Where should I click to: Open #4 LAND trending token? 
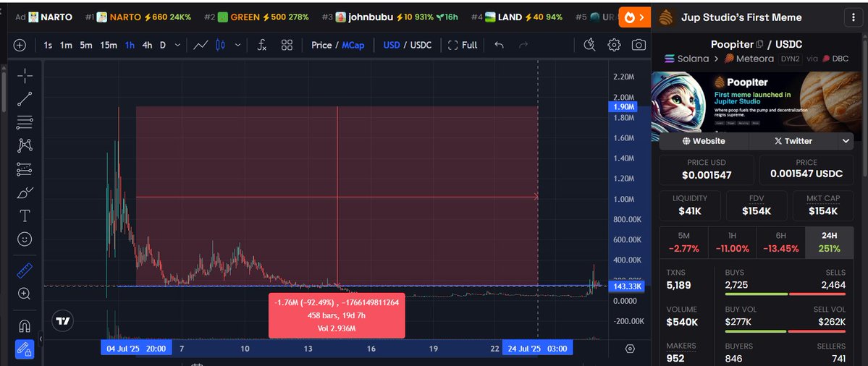point(518,17)
